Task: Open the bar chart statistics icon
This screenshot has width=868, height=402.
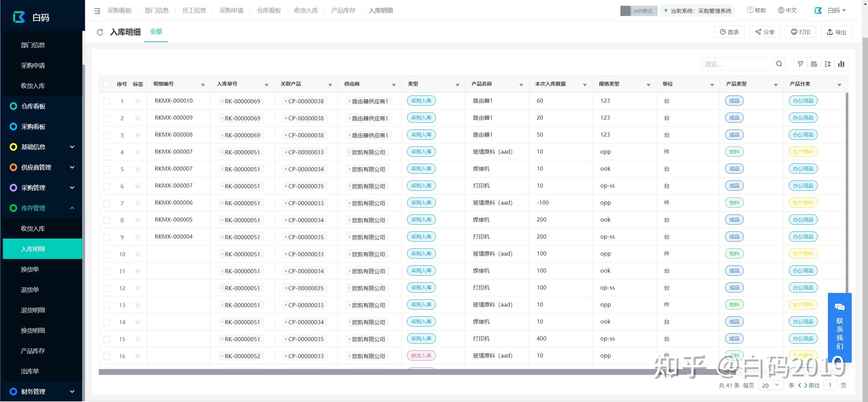Action: pyautogui.click(x=841, y=64)
